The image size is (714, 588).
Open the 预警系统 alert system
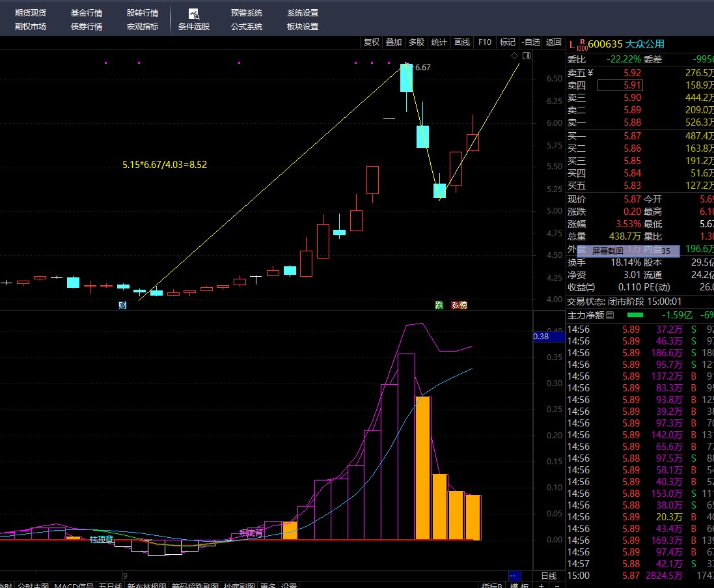pyautogui.click(x=246, y=13)
